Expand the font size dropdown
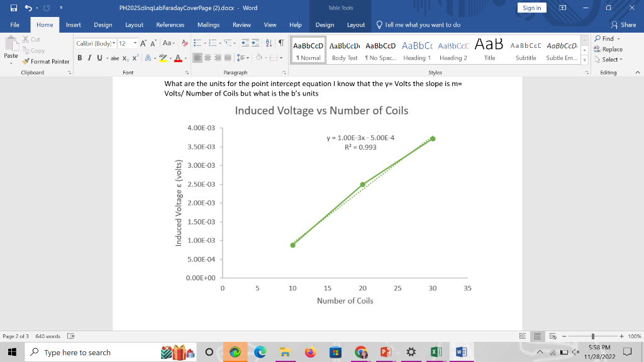 pos(135,43)
